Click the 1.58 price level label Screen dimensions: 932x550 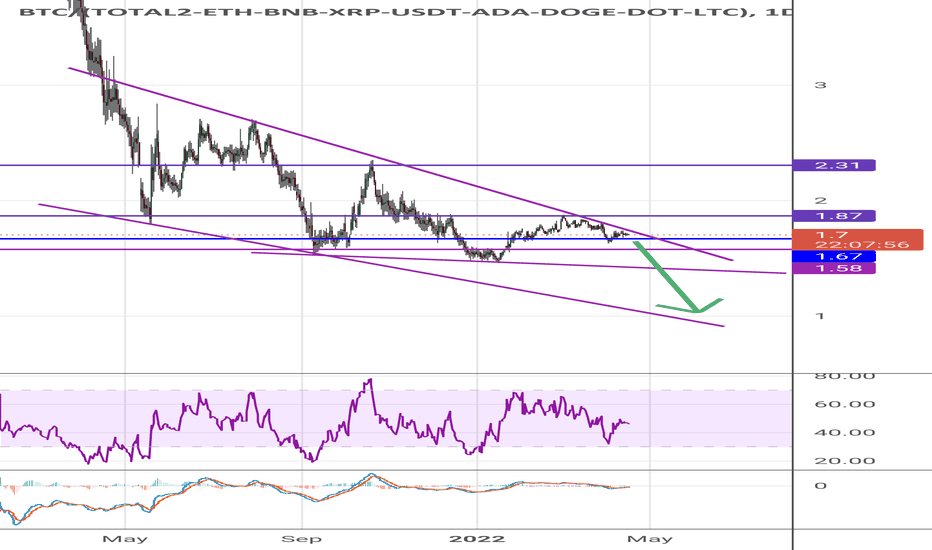(x=834, y=268)
